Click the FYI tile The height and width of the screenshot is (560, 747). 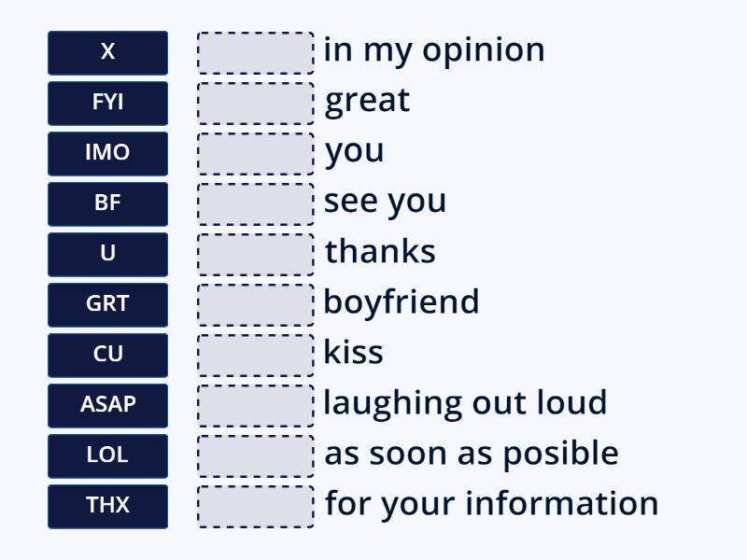pos(107,103)
